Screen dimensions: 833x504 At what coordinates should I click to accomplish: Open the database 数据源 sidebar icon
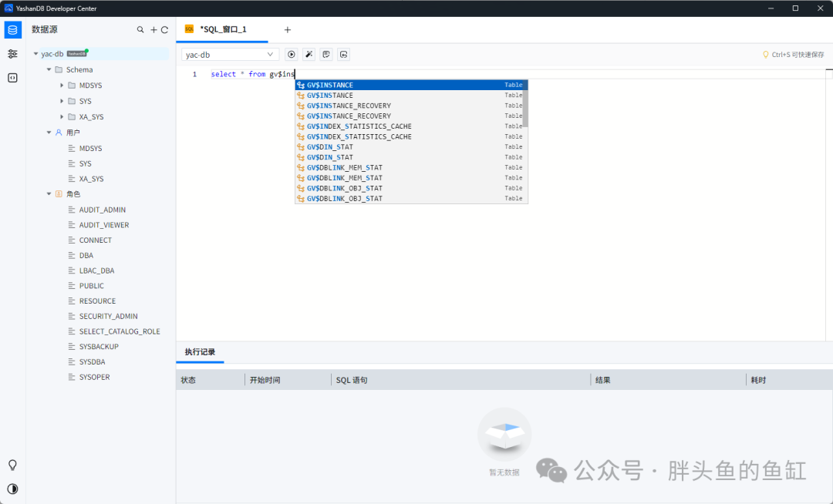[13, 30]
